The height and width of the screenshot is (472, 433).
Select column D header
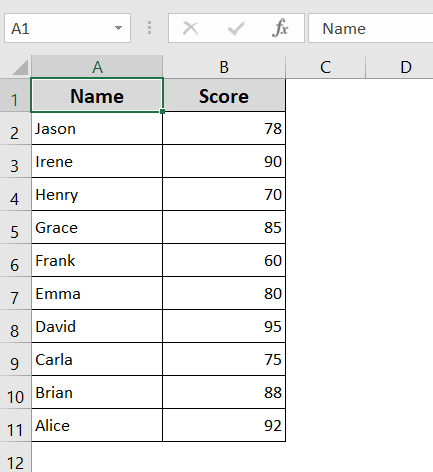[399, 67]
